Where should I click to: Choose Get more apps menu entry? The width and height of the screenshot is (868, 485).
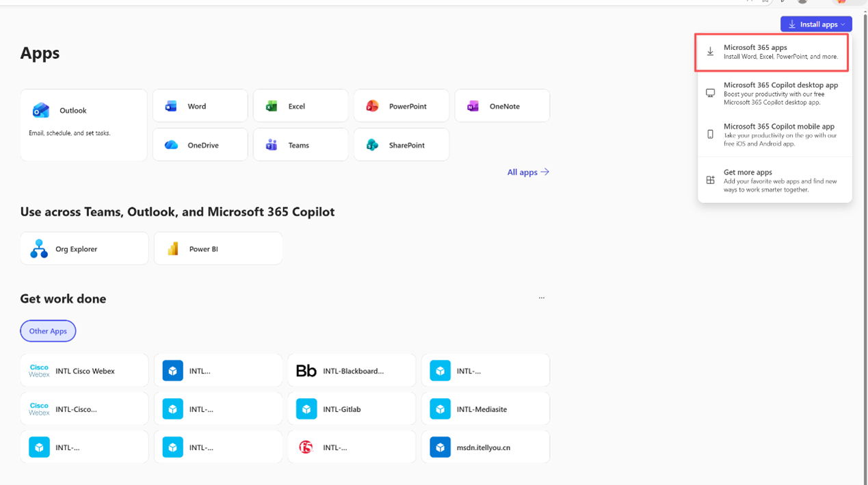[775, 181]
